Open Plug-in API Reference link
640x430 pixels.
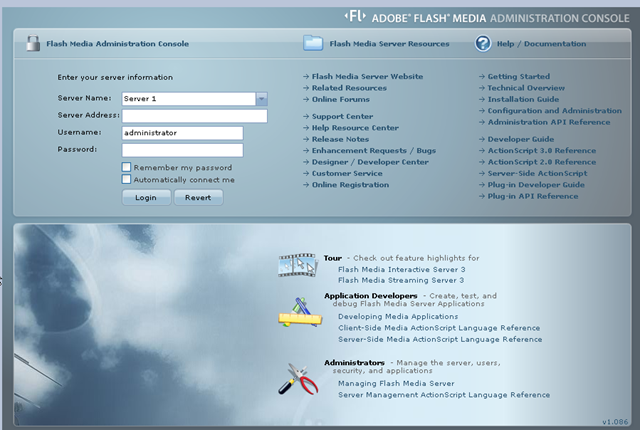pyautogui.click(x=533, y=196)
